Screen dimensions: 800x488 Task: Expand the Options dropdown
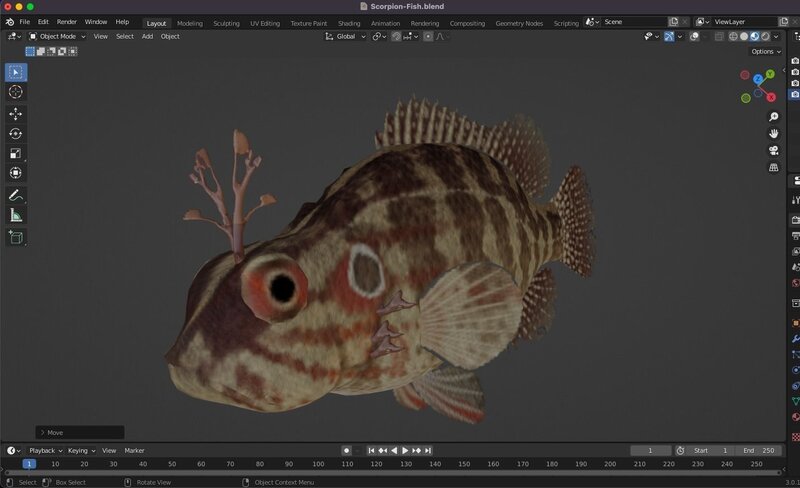(764, 51)
